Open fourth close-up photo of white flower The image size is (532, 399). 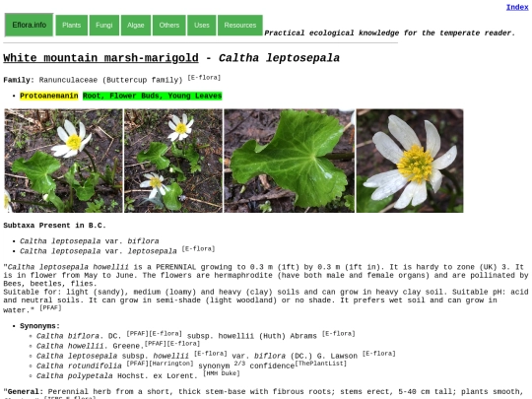pyautogui.click(x=410, y=161)
